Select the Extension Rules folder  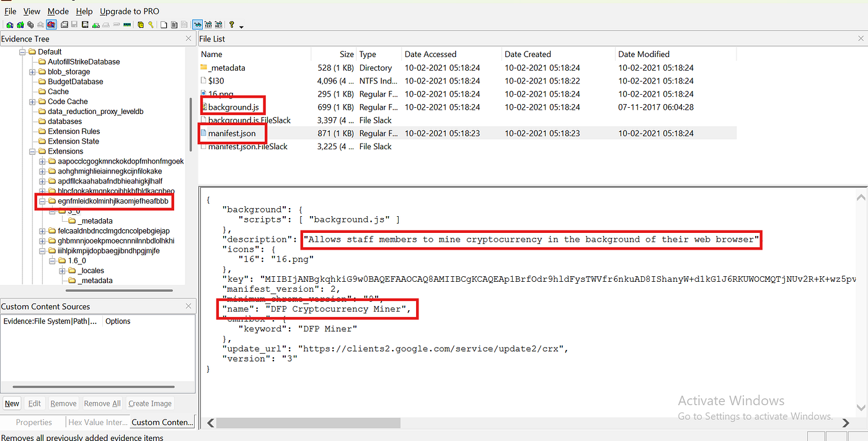[x=74, y=131]
